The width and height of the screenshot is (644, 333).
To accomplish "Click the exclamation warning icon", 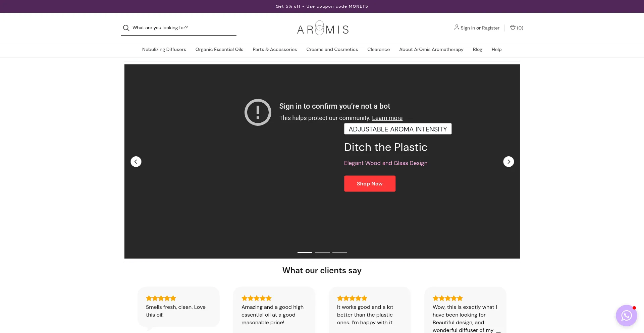I will click(258, 112).
